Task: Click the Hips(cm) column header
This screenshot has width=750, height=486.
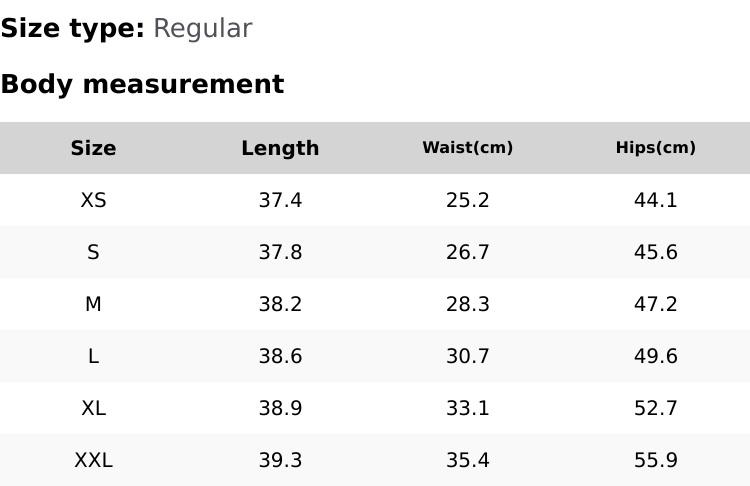Action: point(655,148)
